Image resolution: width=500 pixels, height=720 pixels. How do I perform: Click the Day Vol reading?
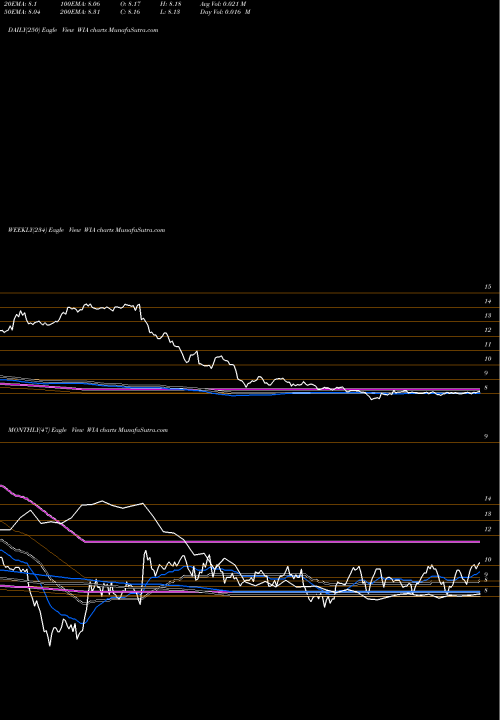225,12
